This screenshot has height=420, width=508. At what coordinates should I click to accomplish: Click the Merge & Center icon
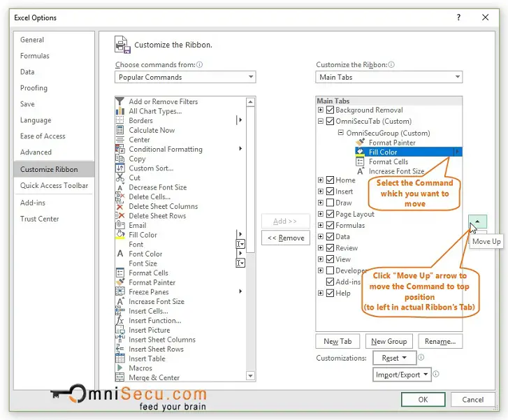pyautogui.click(x=120, y=377)
